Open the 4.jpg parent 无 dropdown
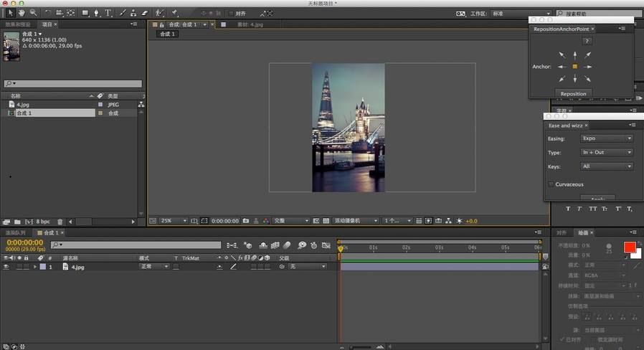The width and height of the screenshot is (644, 350). (x=308, y=267)
